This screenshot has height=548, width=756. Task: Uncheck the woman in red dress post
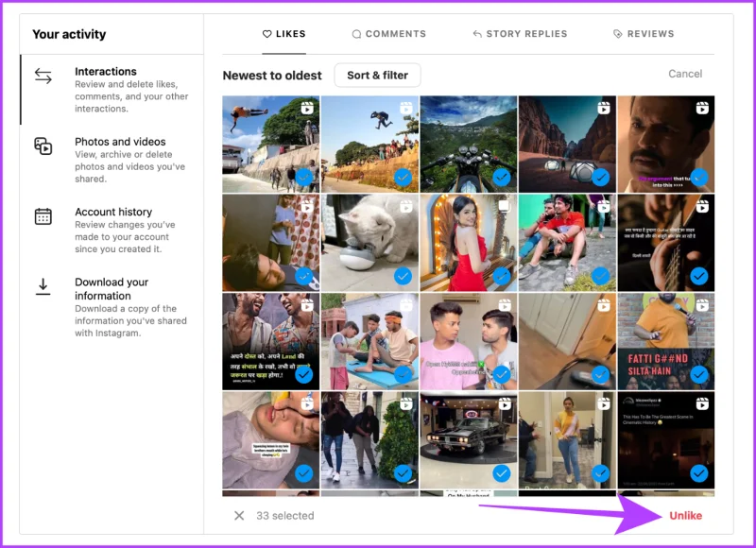point(502,276)
